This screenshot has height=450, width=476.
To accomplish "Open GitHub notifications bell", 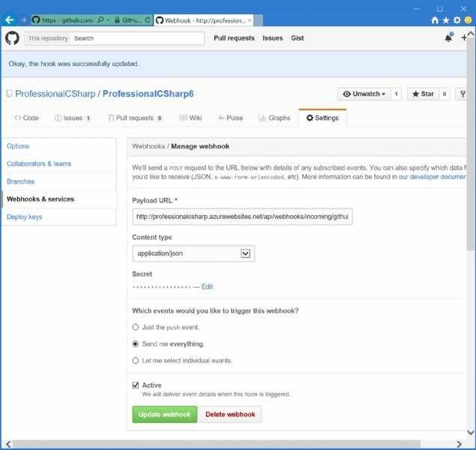I will [449, 37].
